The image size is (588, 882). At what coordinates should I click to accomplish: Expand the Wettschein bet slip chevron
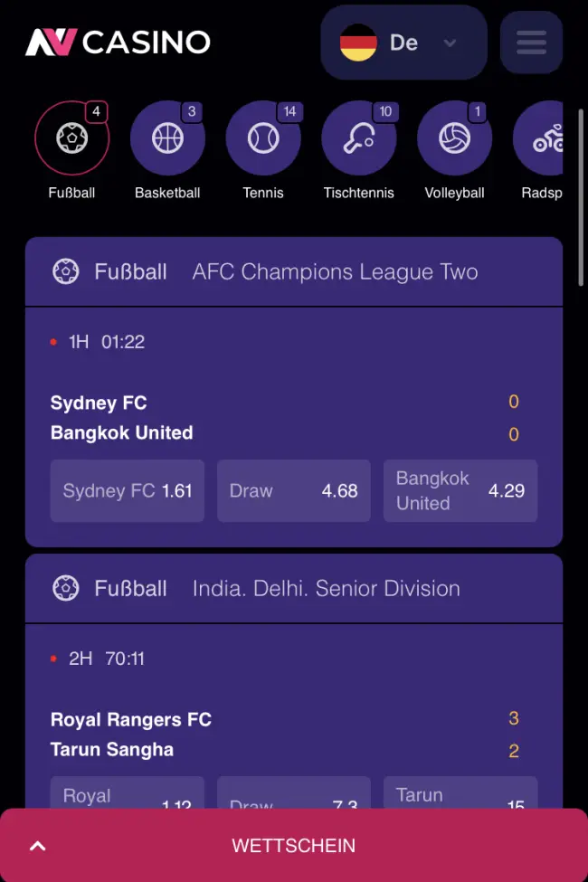(38, 846)
